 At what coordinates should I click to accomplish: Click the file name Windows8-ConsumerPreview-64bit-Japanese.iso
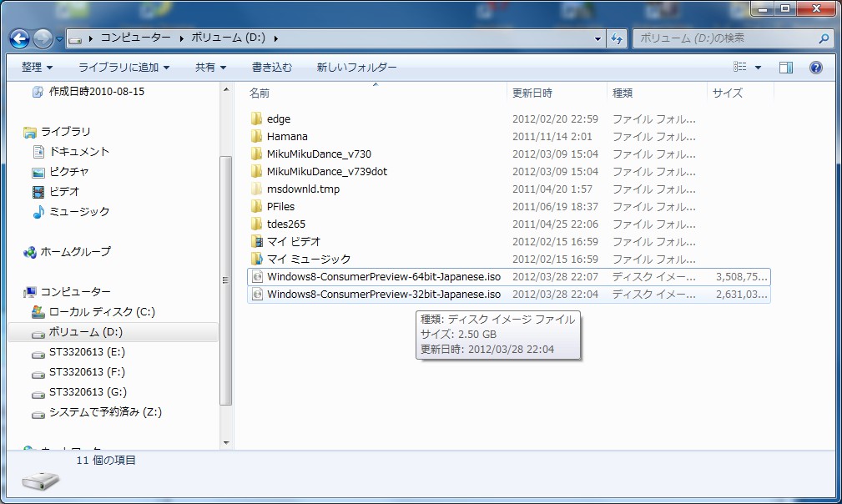pyautogui.click(x=384, y=276)
